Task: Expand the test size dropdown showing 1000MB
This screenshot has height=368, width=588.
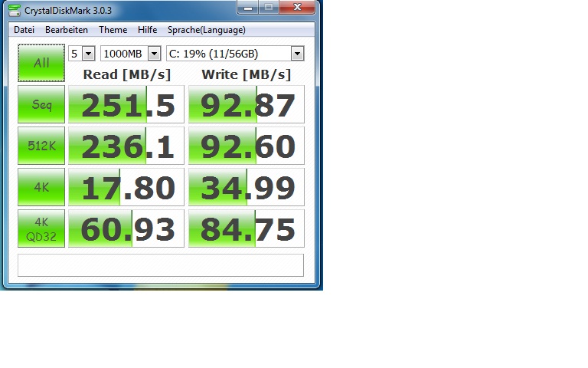Action: (x=154, y=54)
